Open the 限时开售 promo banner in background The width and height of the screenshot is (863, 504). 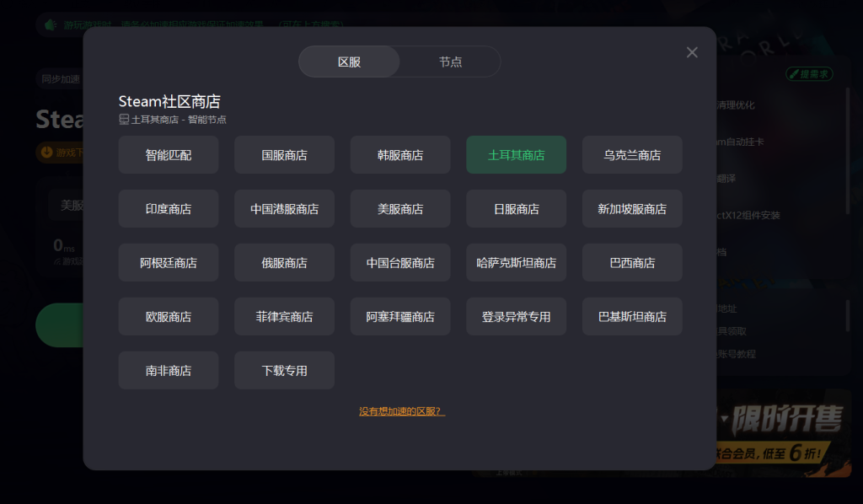click(784, 432)
